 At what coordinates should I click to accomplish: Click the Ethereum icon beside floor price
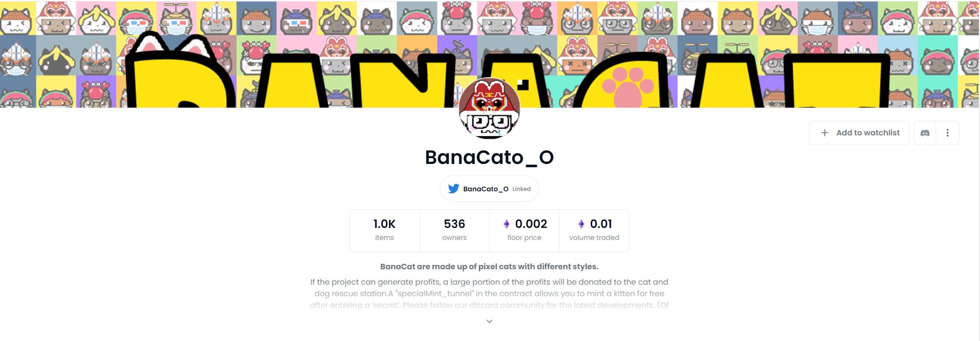tap(505, 224)
